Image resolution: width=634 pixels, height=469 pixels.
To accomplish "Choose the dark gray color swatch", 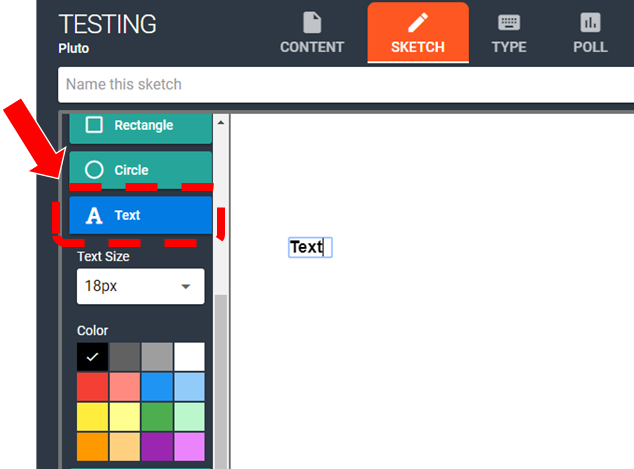I will pos(125,357).
